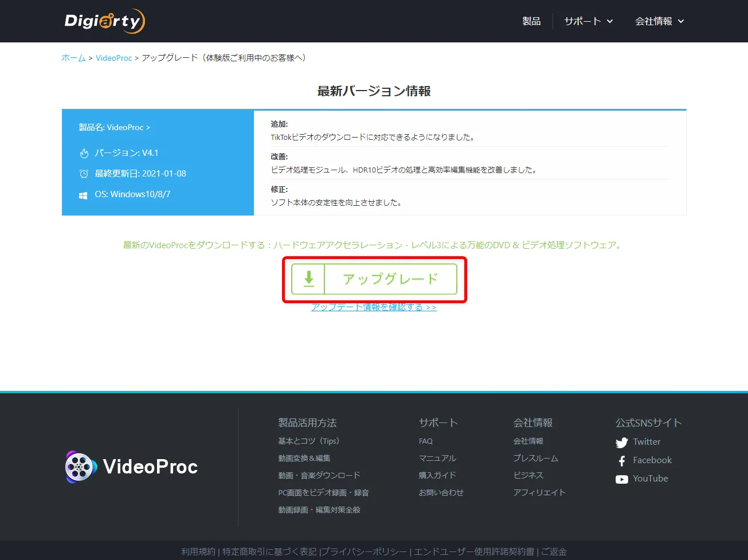748x560 pixels.
Task: Open the プレスルーム footer link
Action: pos(535,458)
